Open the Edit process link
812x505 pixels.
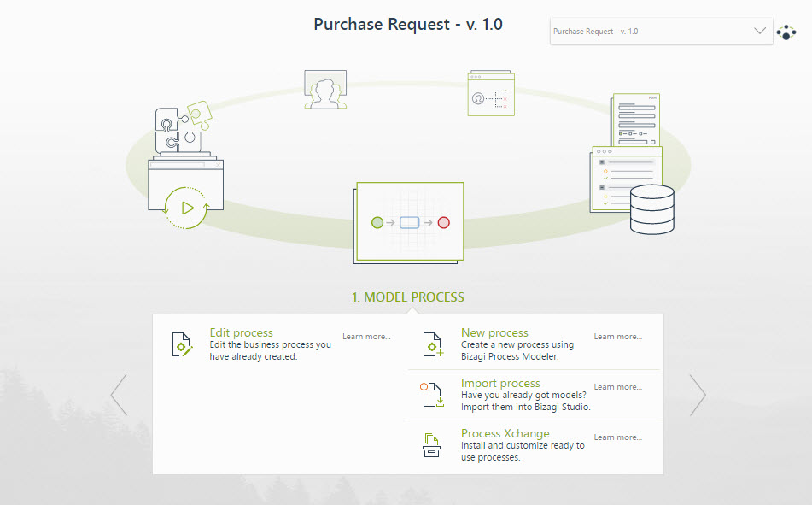pyautogui.click(x=242, y=332)
